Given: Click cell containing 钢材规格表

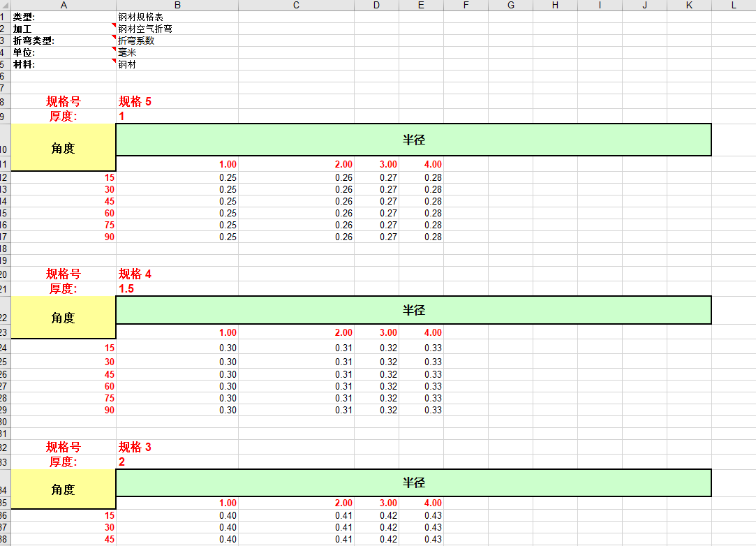Looking at the screenshot, I should (177, 17).
